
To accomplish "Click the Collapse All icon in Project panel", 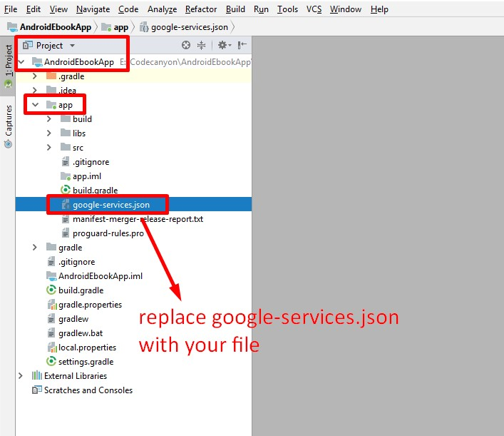I will (201, 45).
